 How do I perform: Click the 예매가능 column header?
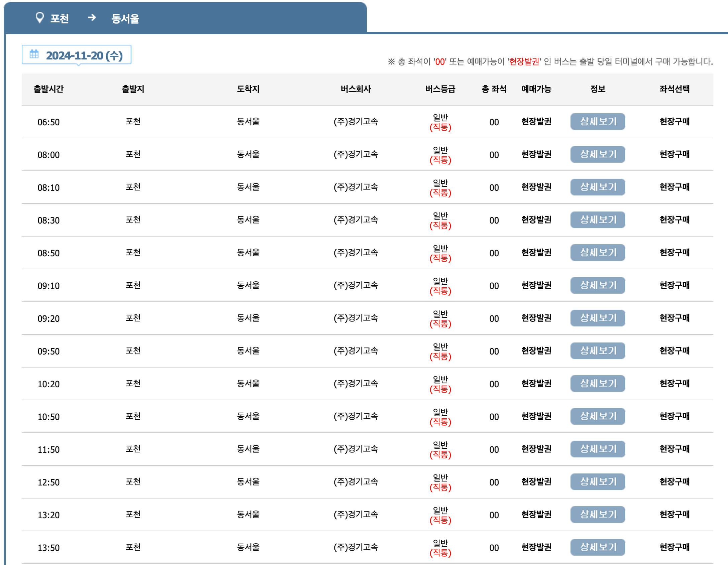coord(536,89)
